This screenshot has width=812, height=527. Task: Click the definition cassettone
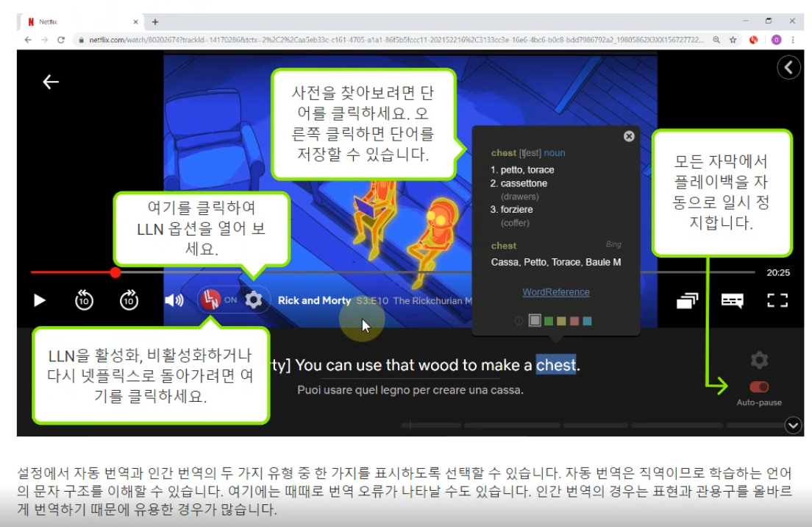(524, 183)
